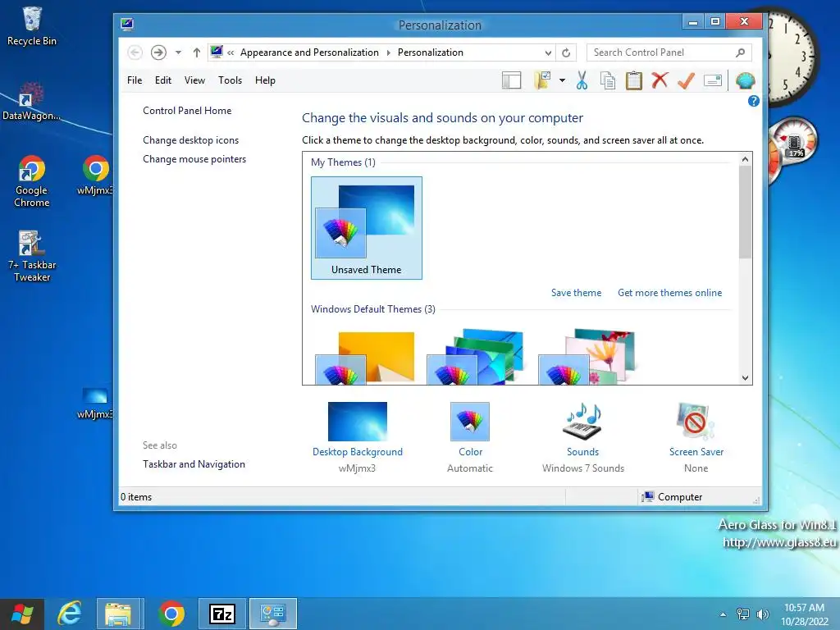The height and width of the screenshot is (630, 840).
Task: Open Taskbar and Navigation link
Action: pos(194,464)
